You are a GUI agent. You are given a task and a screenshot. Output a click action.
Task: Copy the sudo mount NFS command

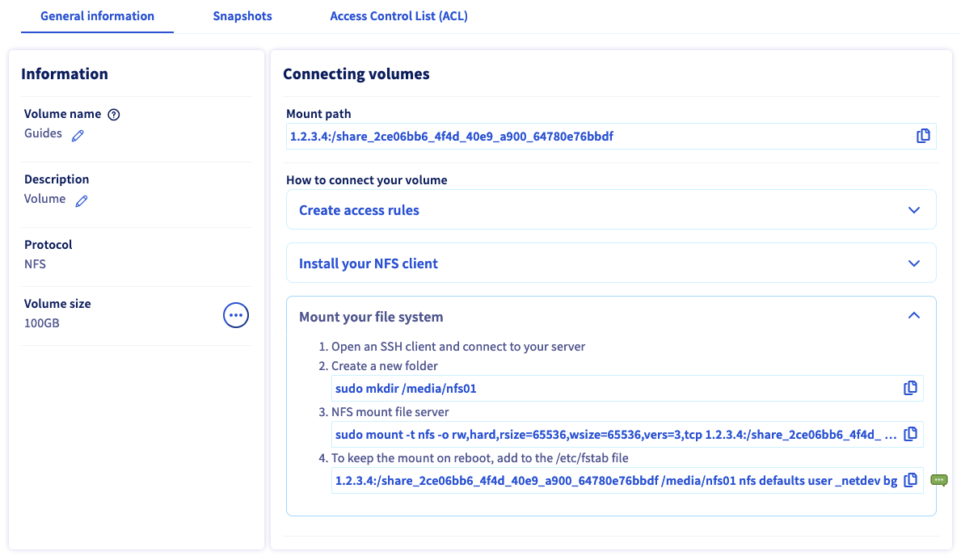910,435
